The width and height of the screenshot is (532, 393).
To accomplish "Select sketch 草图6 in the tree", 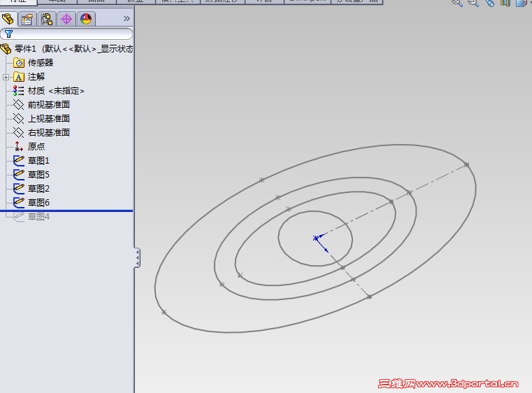I will pos(31,202).
